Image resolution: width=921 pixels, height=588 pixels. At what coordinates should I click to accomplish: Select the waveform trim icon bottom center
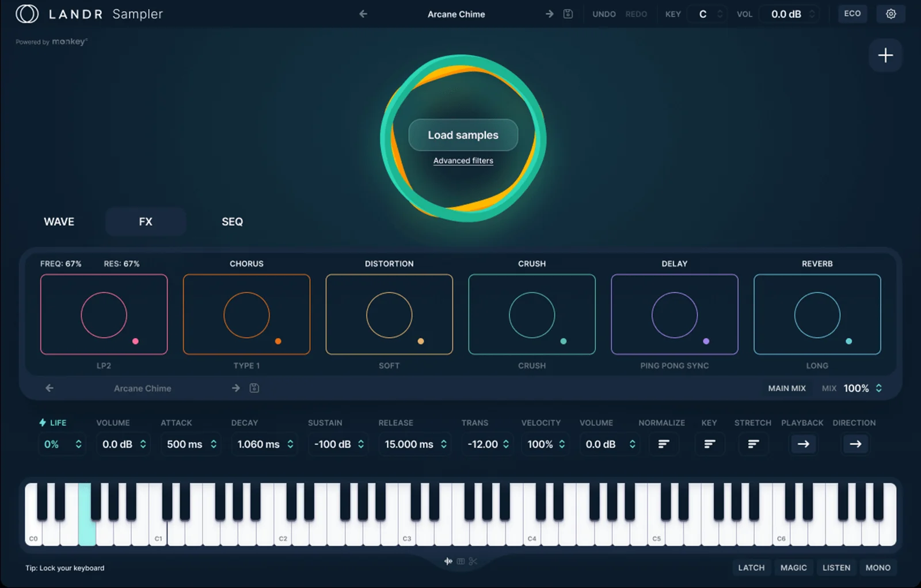[448, 561]
